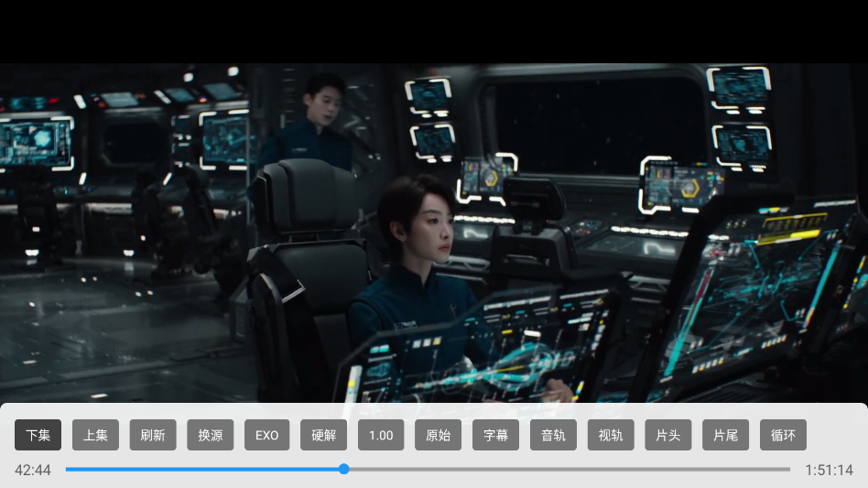Go to previous episode with 上集
Image resolution: width=868 pixels, height=488 pixels.
click(x=95, y=435)
